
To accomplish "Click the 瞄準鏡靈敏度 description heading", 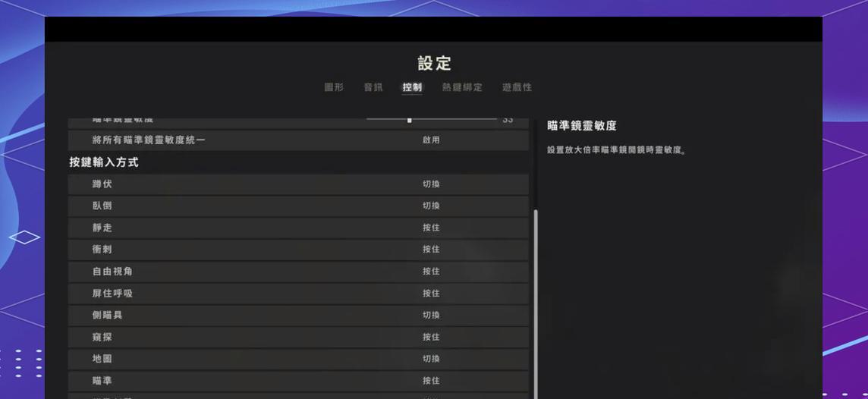I will point(582,126).
